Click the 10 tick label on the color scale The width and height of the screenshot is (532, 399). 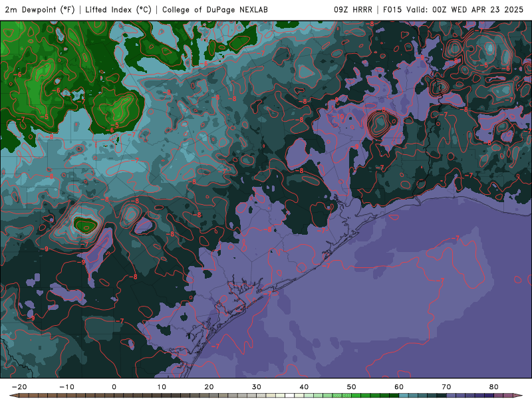click(x=162, y=387)
